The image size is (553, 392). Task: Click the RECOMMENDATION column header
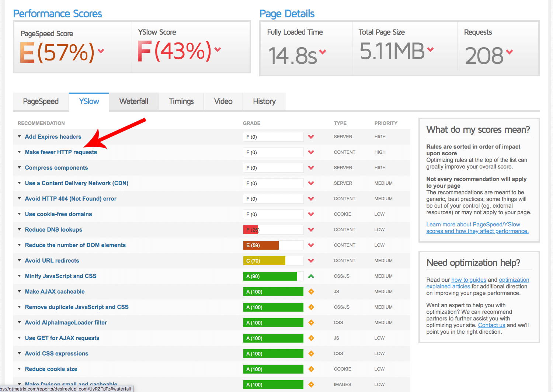pyautogui.click(x=41, y=123)
